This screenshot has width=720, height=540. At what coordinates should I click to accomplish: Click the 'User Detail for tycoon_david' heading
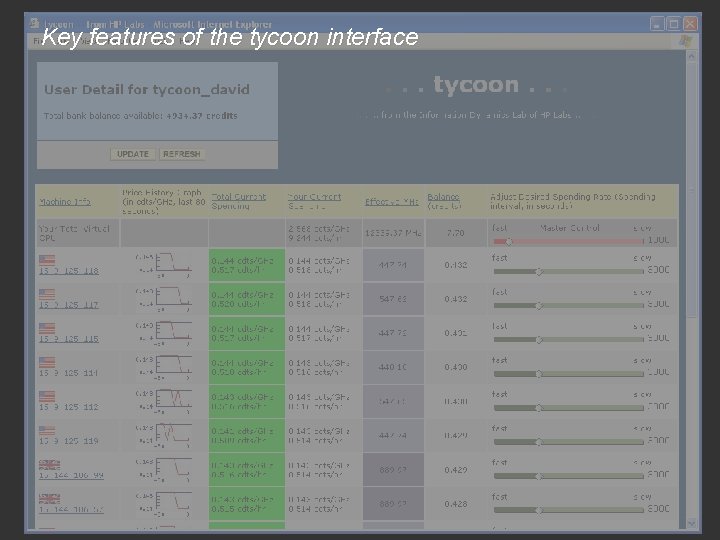(x=147, y=90)
